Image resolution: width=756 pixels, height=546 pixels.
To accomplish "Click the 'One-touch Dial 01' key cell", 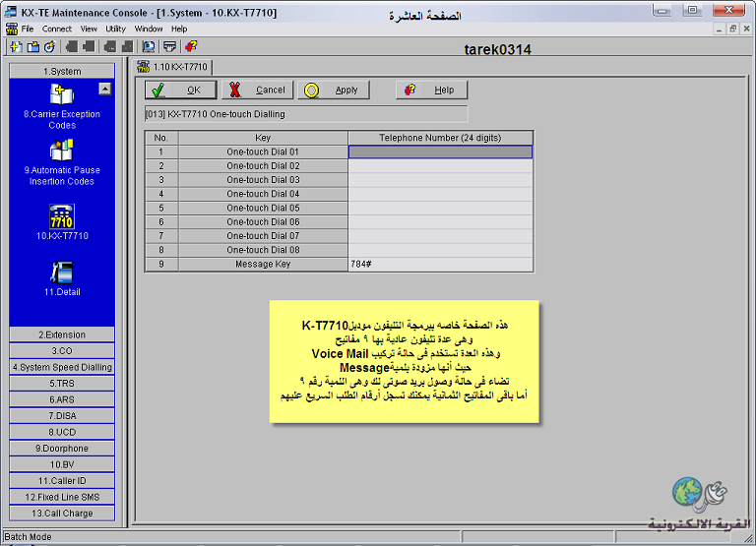I will tap(263, 152).
